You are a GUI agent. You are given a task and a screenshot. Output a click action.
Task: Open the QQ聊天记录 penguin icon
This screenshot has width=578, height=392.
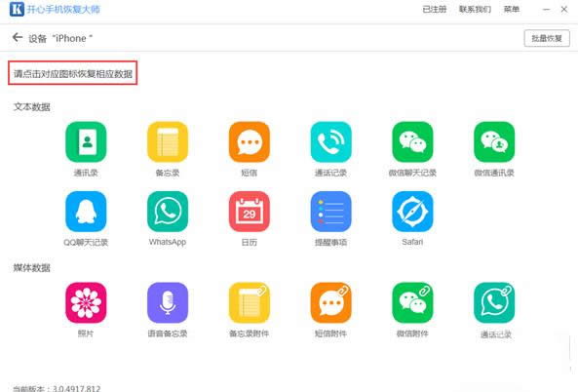[x=86, y=212]
